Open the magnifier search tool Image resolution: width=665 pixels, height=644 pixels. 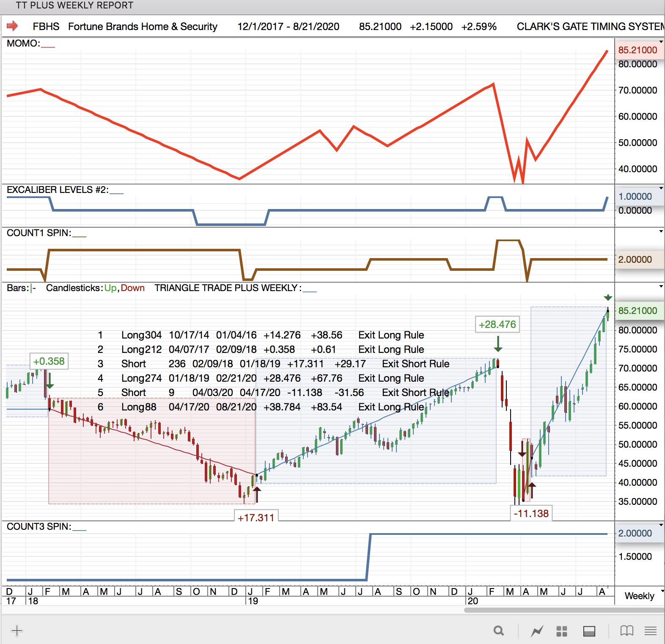(x=499, y=631)
